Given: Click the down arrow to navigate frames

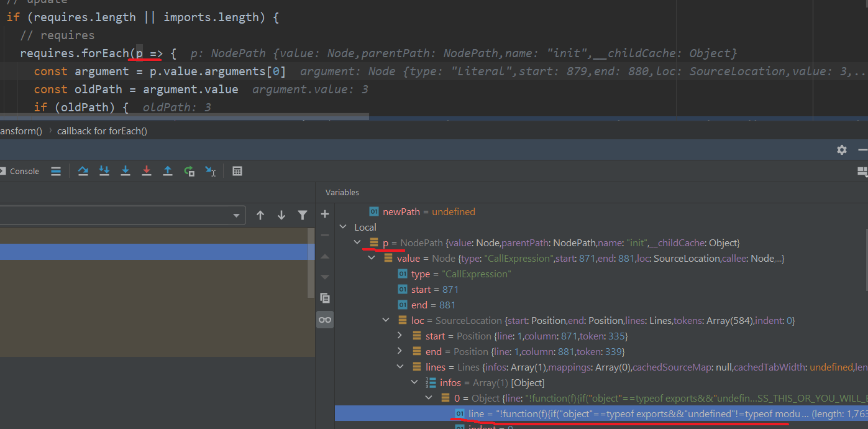Looking at the screenshot, I should tap(281, 214).
